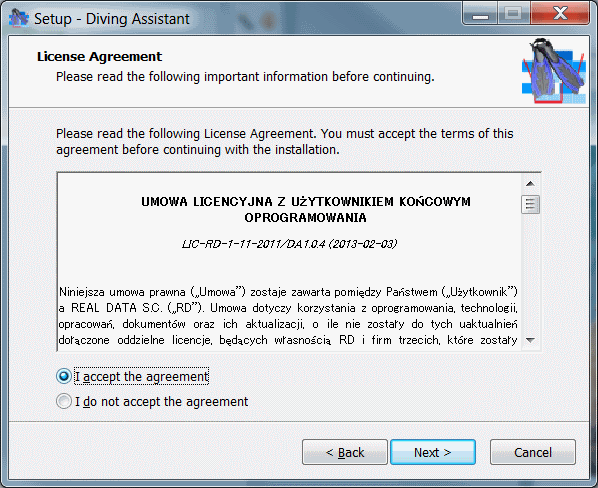Click license text scroll up arrow
Viewport: 598px width, 488px height.
(530, 184)
